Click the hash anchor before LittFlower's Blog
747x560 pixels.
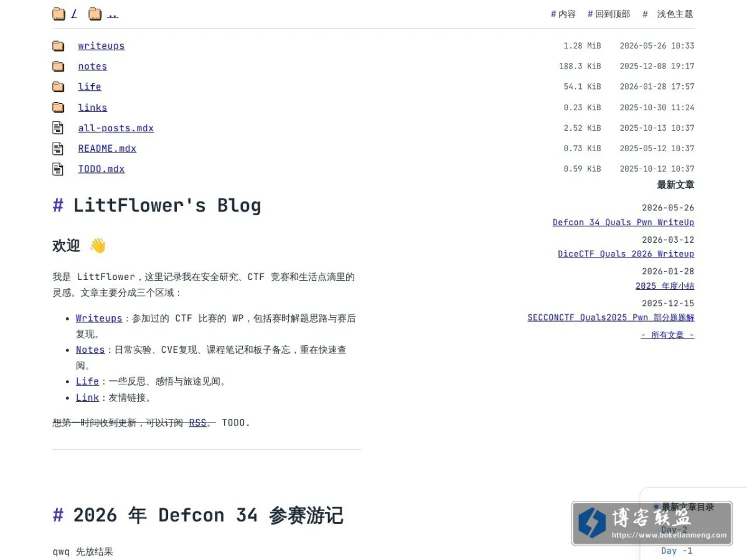coord(58,205)
